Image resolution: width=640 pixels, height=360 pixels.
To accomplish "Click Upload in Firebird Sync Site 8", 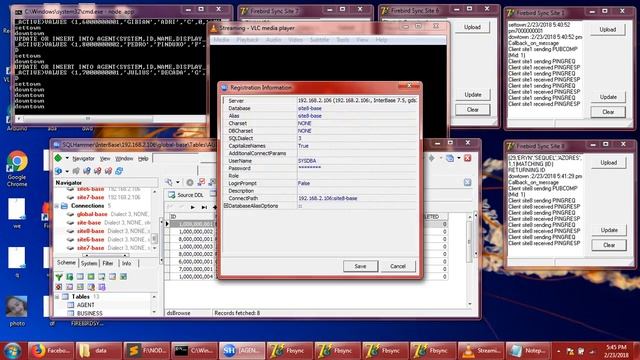I will (x=608, y=163).
